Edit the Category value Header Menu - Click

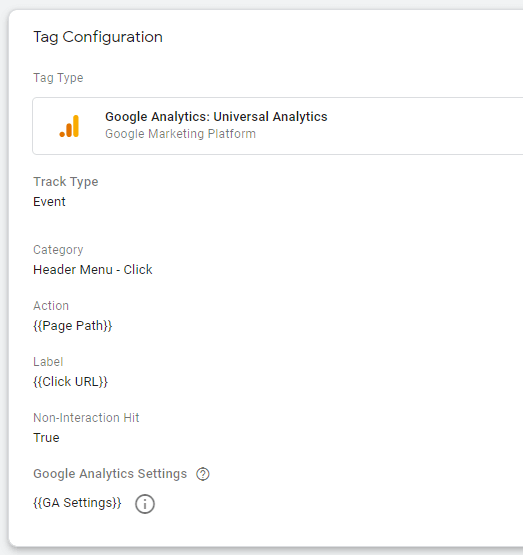93,270
